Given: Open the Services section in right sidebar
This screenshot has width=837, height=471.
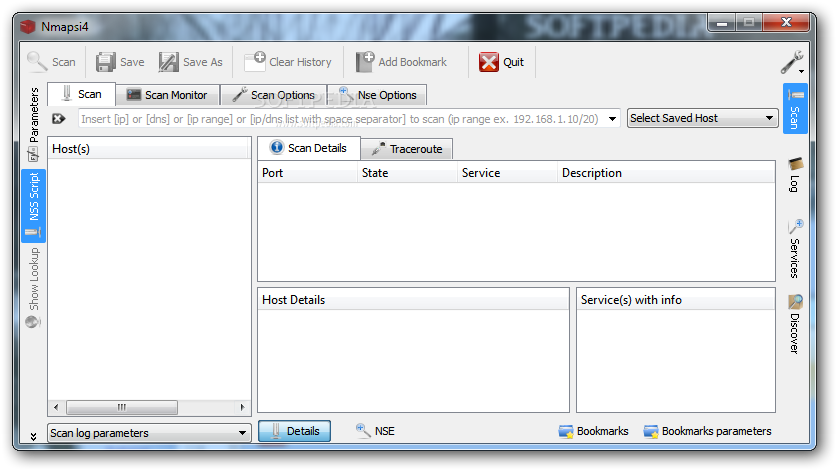Looking at the screenshot, I should 795,248.
